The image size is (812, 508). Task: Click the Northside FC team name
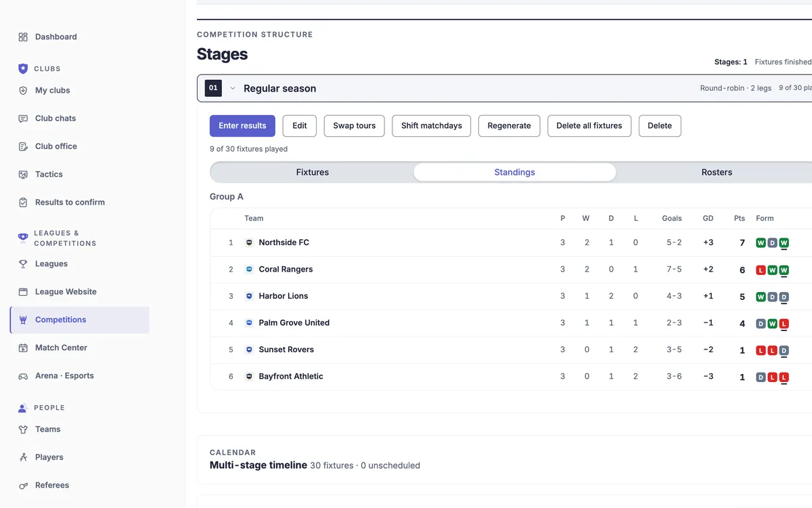(x=284, y=242)
